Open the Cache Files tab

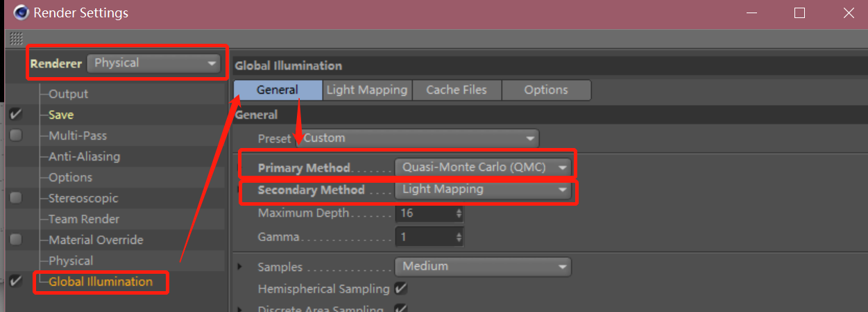(x=456, y=90)
